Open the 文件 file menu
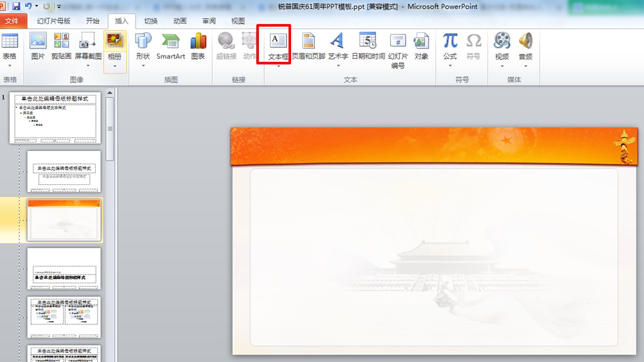This screenshot has width=644, height=362. pyautogui.click(x=12, y=21)
